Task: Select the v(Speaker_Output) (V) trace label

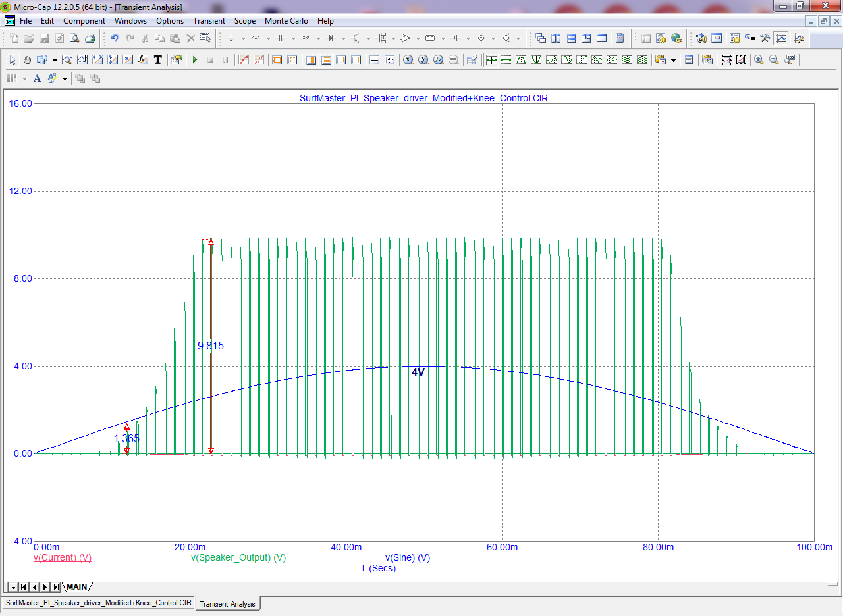Action: coord(238,557)
